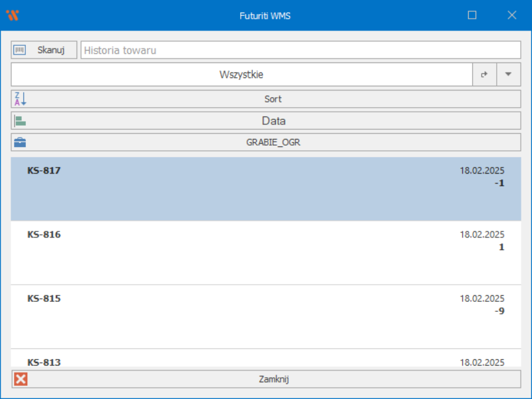Click the barcode icon on Skanuj
This screenshot has height=399, width=532.
point(20,50)
